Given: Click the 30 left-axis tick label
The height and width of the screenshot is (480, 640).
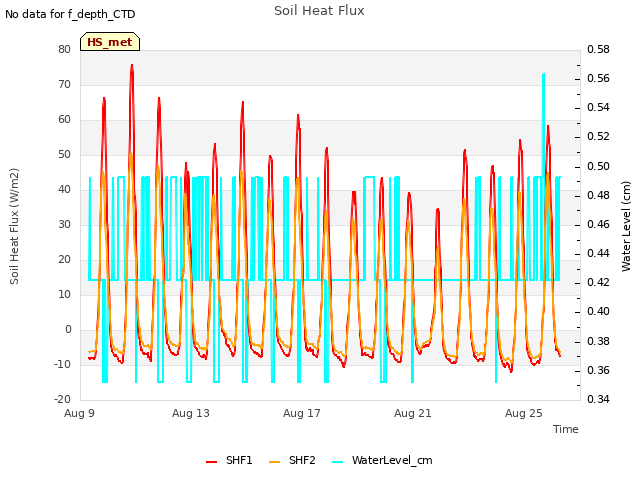Looking at the screenshot, I should [x=64, y=224].
